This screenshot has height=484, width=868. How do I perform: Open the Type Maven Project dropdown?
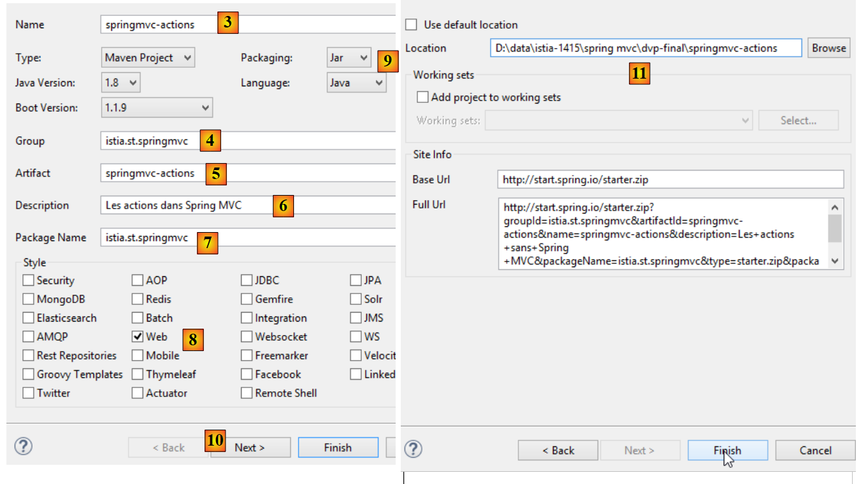148,58
